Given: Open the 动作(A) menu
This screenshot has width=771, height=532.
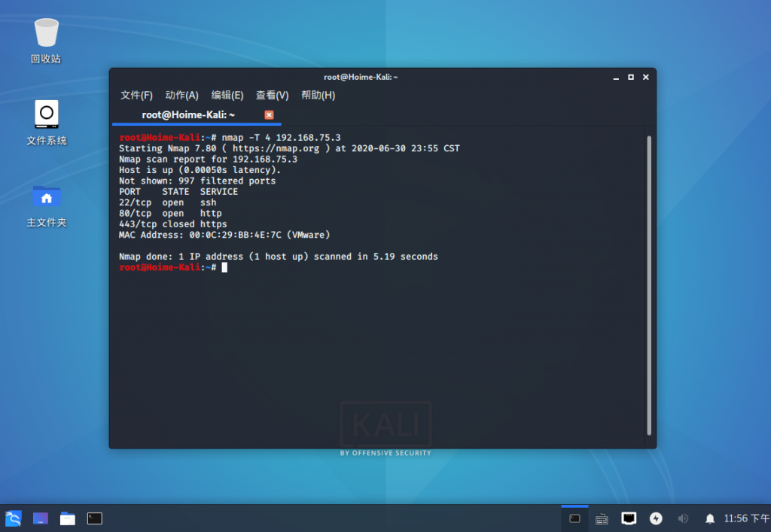Looking at the screenshot, I should 182,96.
